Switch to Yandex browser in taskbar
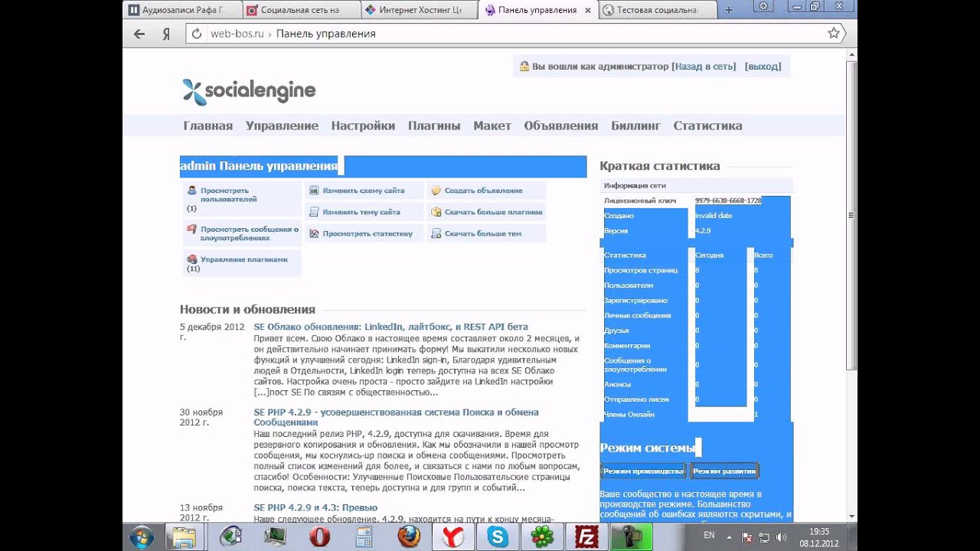Screen dimensions: 980x551 point(453,537)
